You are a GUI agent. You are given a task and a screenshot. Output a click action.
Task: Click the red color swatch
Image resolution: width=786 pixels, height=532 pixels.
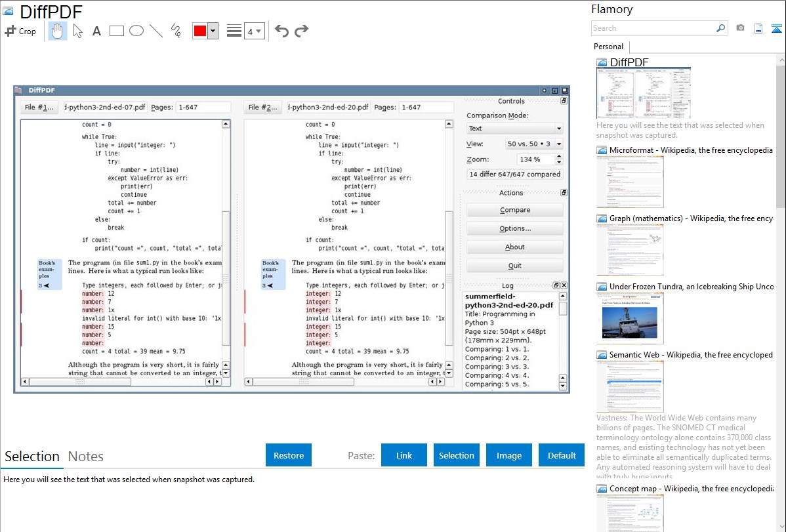pos(200,31)
